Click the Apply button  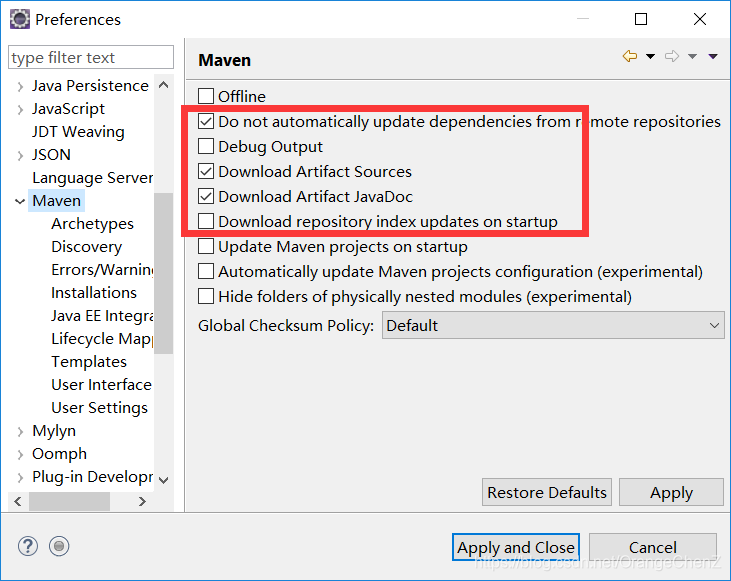click(x=671, y=492)
